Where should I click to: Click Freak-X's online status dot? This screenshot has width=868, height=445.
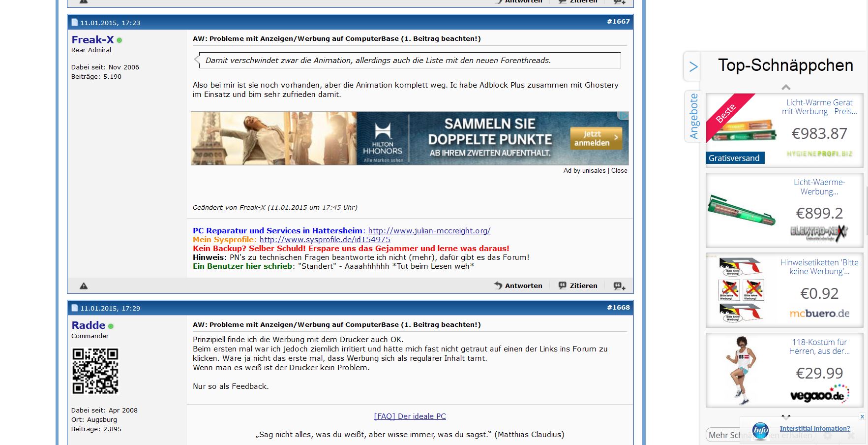(120, 40)
